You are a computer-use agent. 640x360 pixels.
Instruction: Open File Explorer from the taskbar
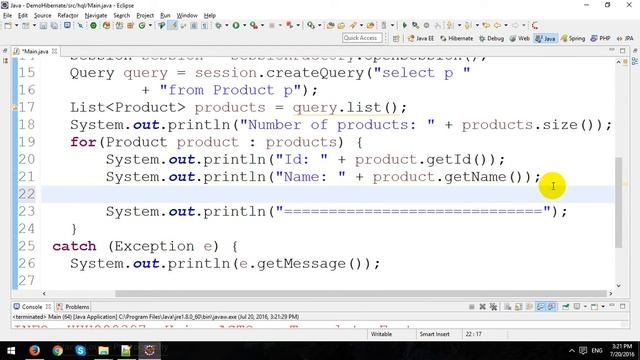coord(103,350)
